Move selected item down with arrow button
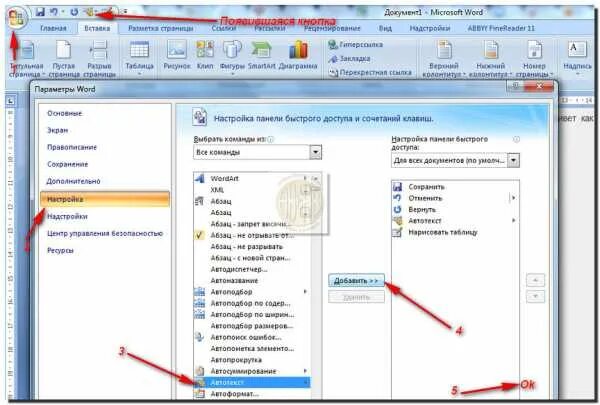The width and height of the screenshot is (600, 405). point(535,296)
